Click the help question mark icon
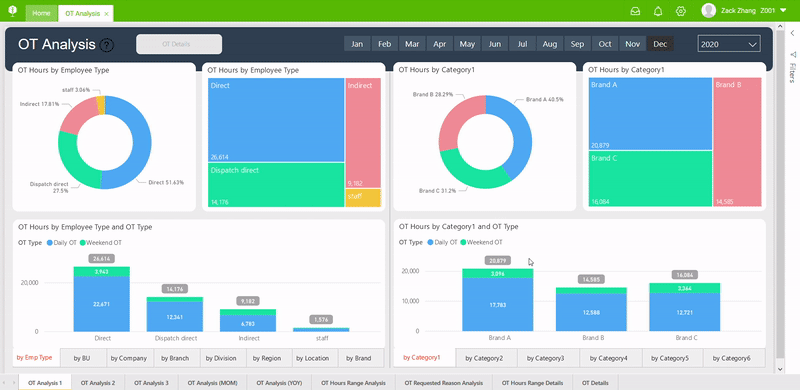Viewport: 800px width, 390px height. (x=107, y=45)
